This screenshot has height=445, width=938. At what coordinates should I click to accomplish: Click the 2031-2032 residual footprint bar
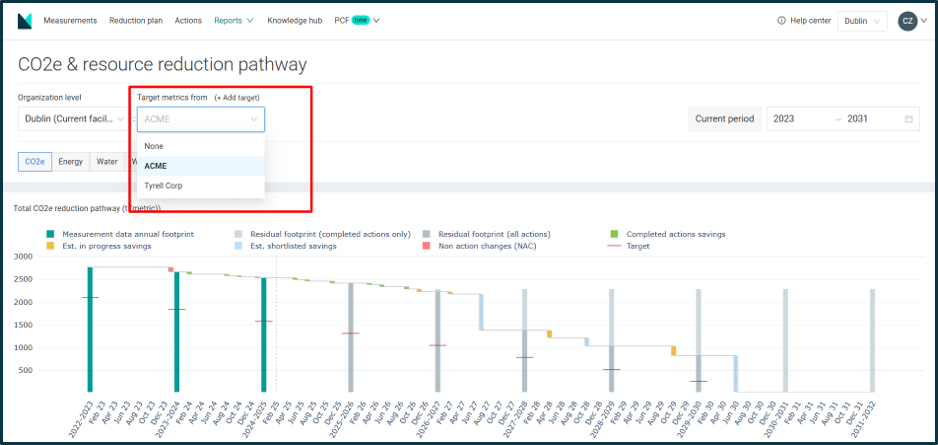point(872,341)
